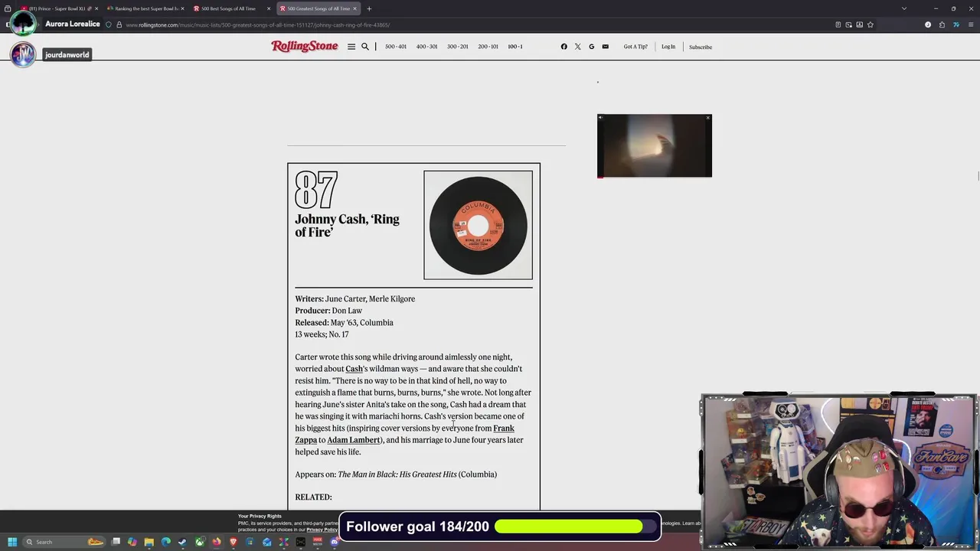
Task: Jump to songs 300 - 201
Action: 457,47
